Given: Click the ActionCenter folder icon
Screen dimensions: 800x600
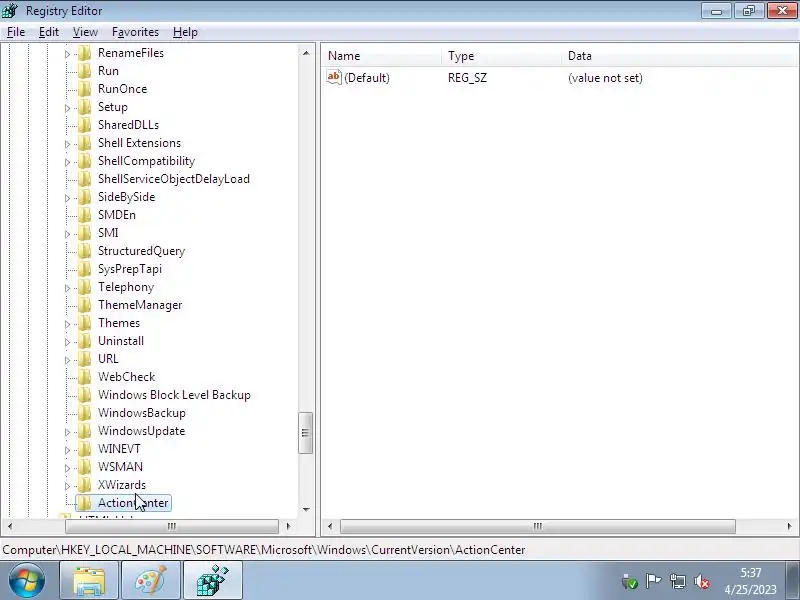Looking at the screenshot, I should [x=85, y=503].
